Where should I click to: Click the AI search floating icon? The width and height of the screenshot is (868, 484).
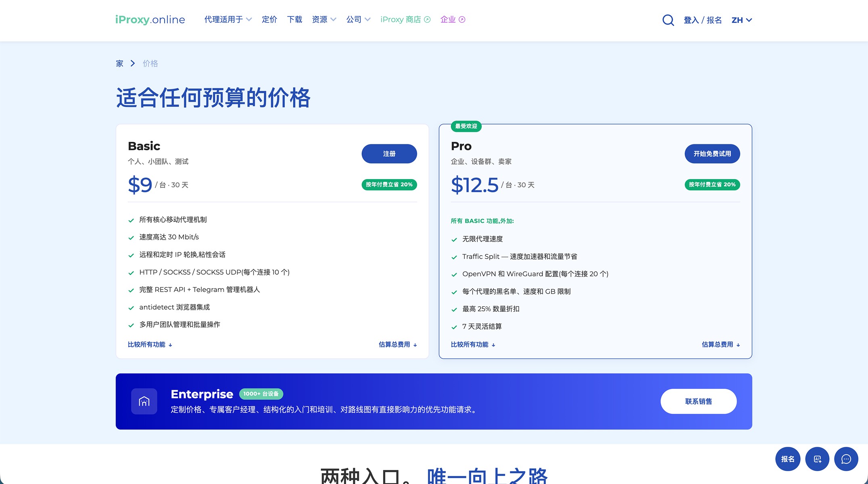(817, 459)
